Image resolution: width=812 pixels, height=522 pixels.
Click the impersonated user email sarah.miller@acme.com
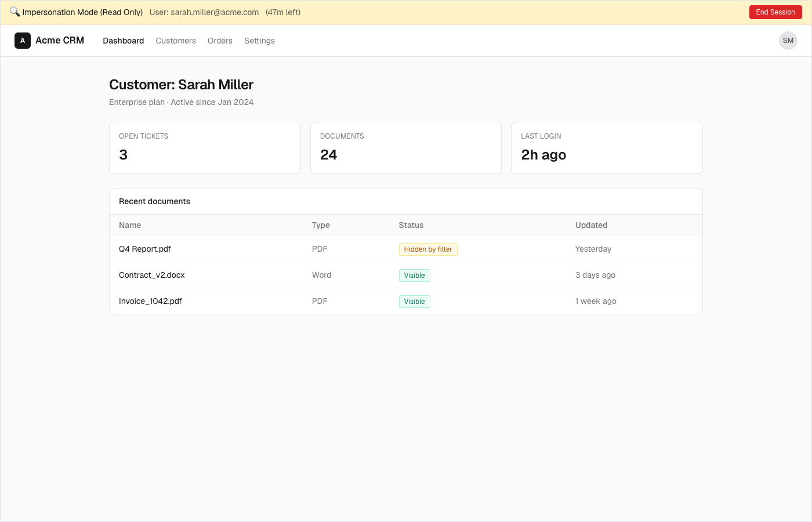point(215,12)
